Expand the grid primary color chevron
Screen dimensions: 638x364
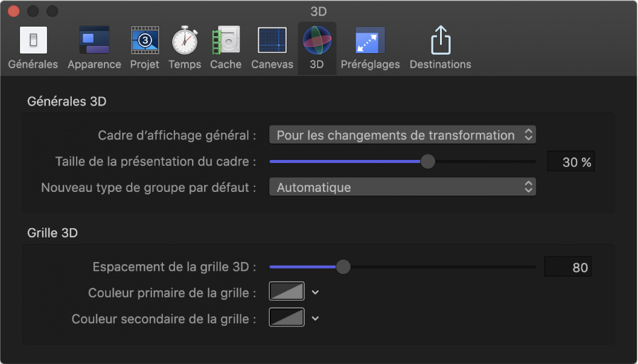[314, 291]
